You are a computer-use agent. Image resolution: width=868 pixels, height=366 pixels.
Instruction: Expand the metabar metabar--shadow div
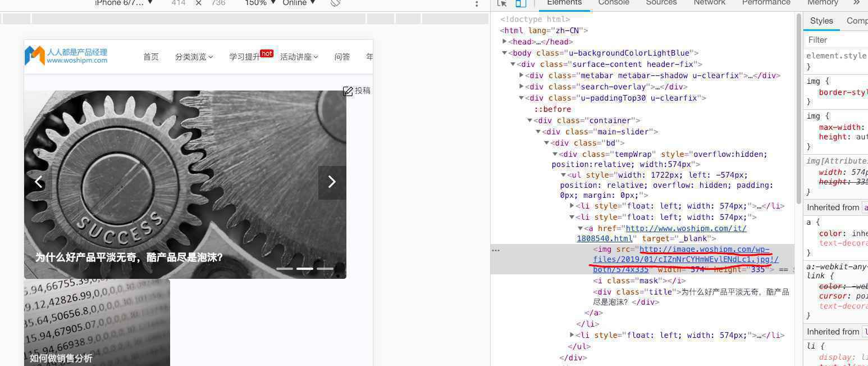coord(522,75)
